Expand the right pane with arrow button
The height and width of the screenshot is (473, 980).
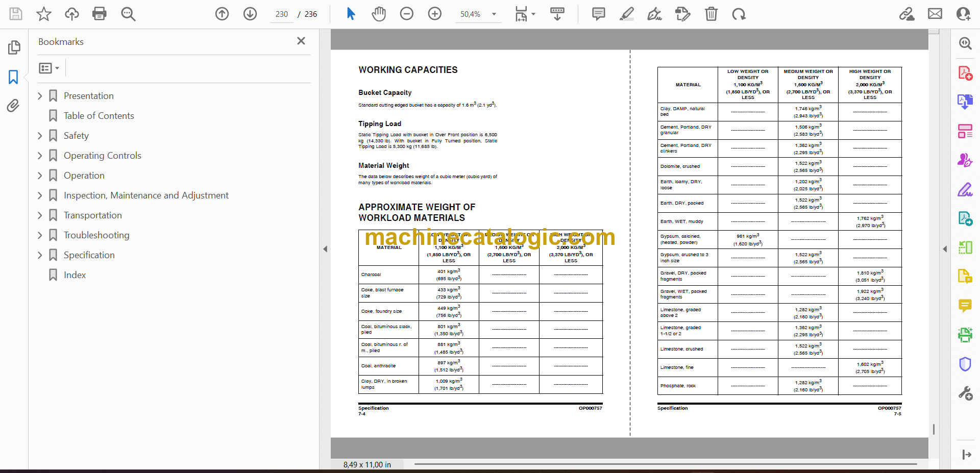[x=967, y=455]
